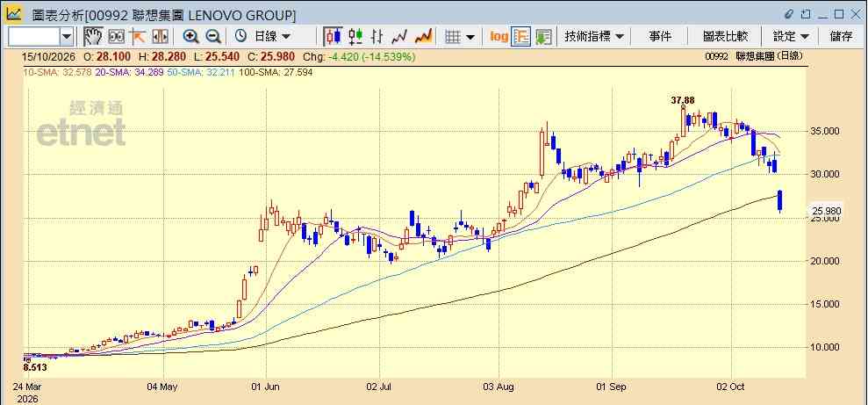Click the 00992 聯想集團 (日線) chart label
Image resolution: width=868 pixels, height=405 pixels.
(754, 56)
